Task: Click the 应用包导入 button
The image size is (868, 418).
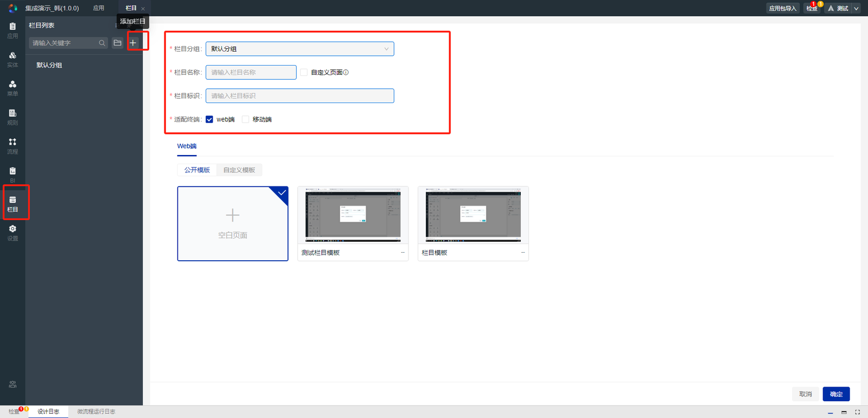Action: pyautogui.click(x=783, y=8)
